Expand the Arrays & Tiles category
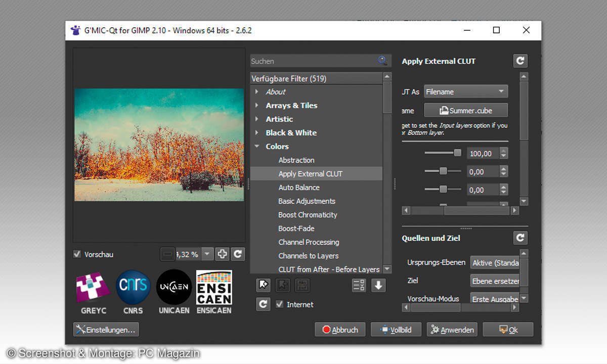The width and height of the screenshot is (607, 364). coord(257,105)
